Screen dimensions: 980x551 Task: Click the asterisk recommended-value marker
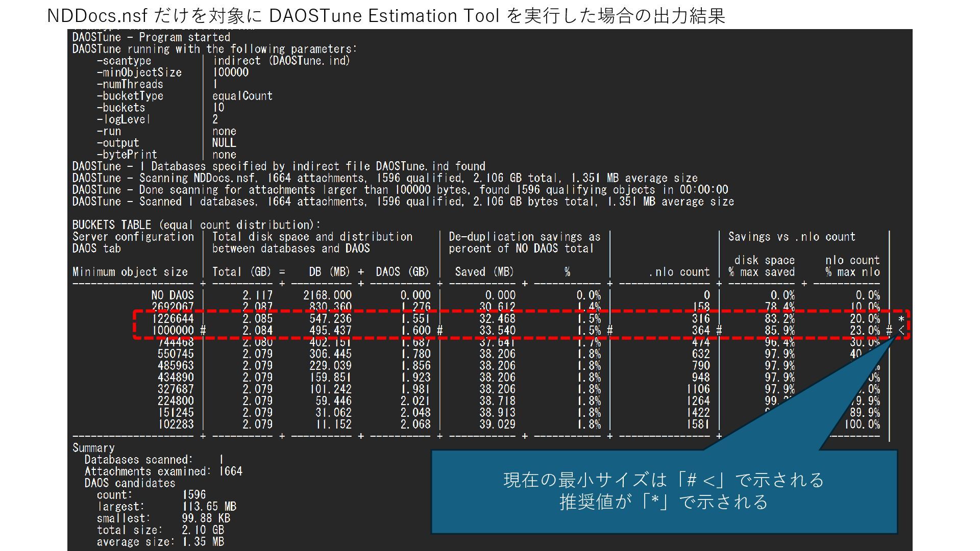point(901,319)
